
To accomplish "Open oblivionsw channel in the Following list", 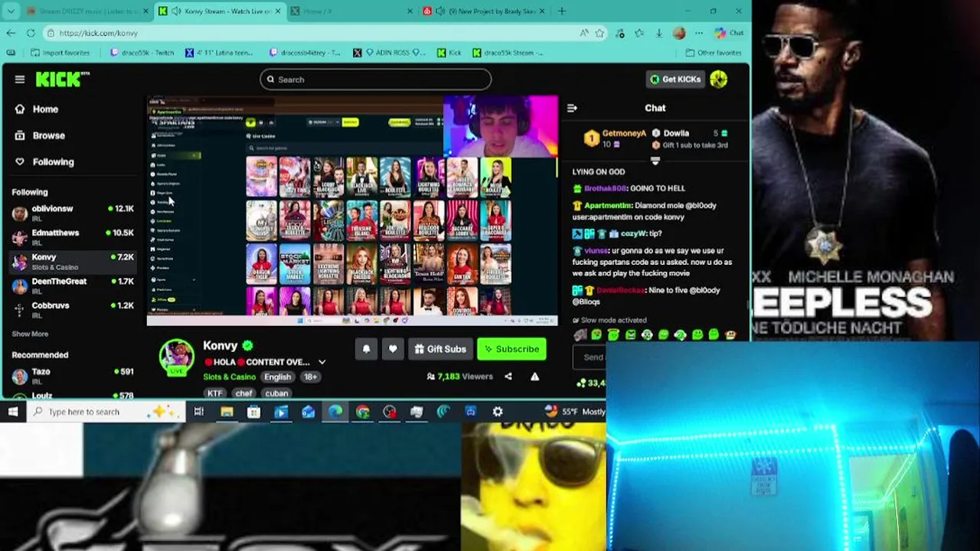I will point(73,212).
